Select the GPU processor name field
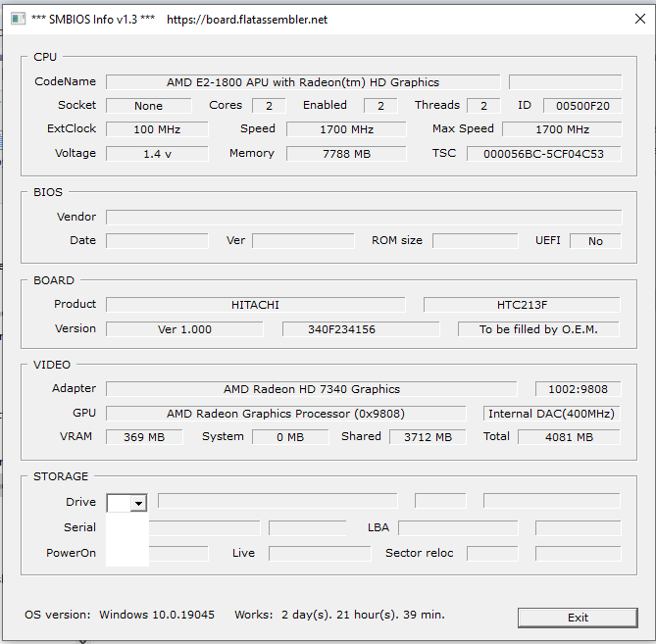This screenshot has width=656, height=644. point(285,414)
